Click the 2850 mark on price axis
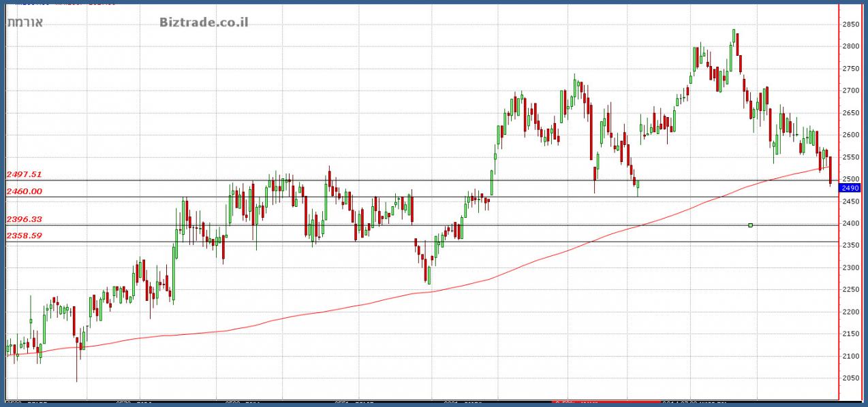 (x=850, y=25)
